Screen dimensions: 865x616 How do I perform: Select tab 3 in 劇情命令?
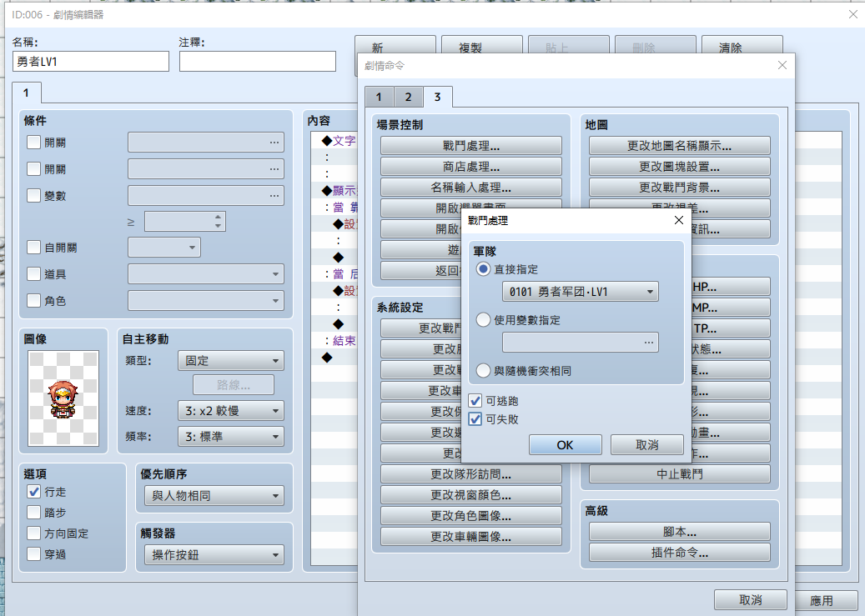pos(437,97)
